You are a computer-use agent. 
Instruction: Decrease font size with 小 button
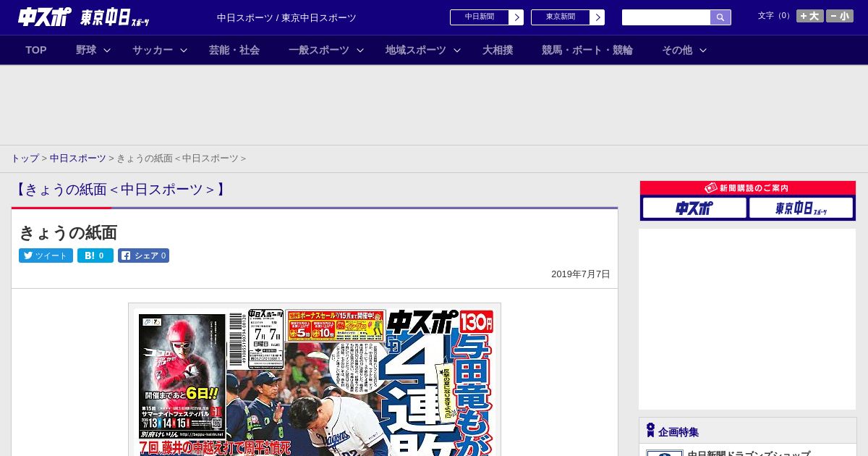(x=840, y=16)
